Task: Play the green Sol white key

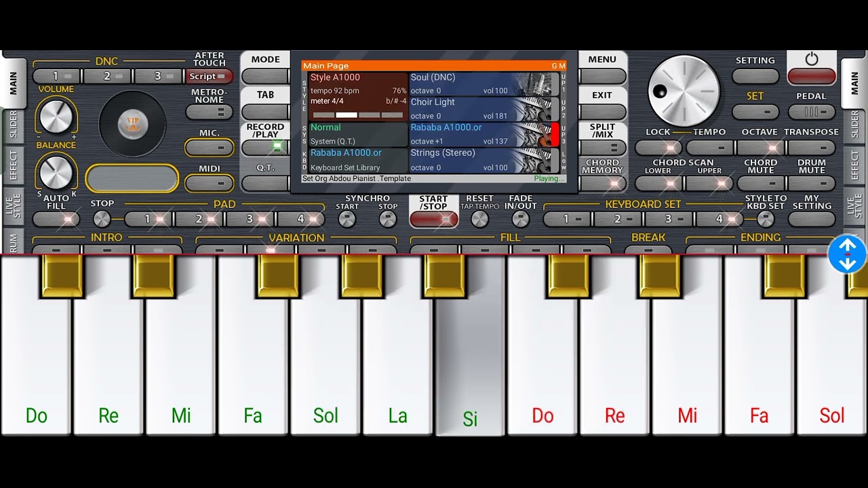Action: click(325, 346)
